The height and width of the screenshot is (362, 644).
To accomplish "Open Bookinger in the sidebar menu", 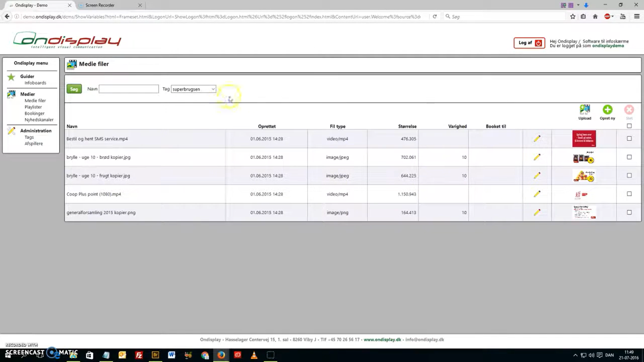I will [35, 113].
